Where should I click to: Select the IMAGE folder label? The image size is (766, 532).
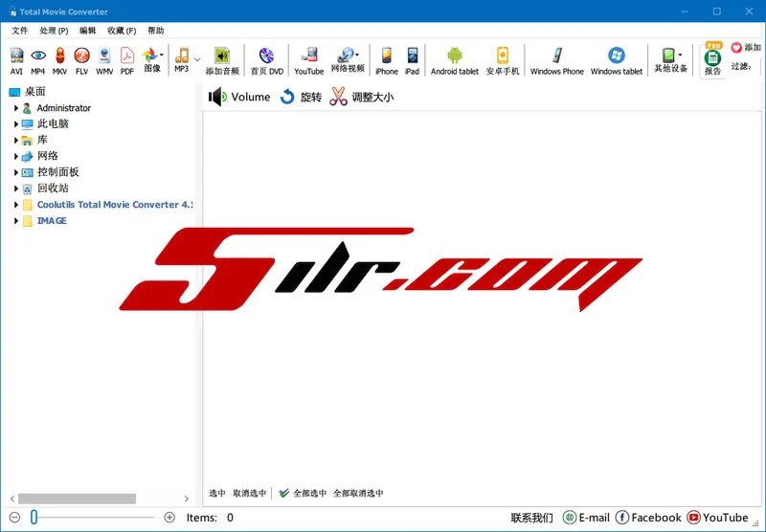pos(52,221)
